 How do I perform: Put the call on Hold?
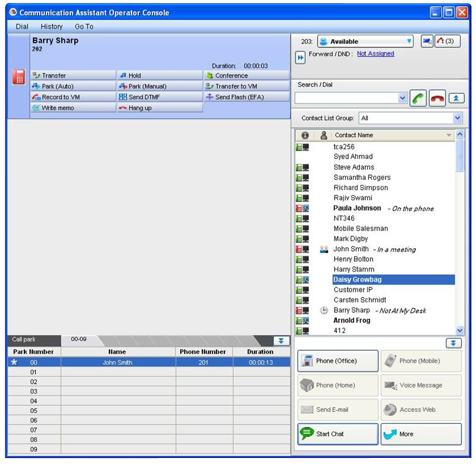point(160,75)
